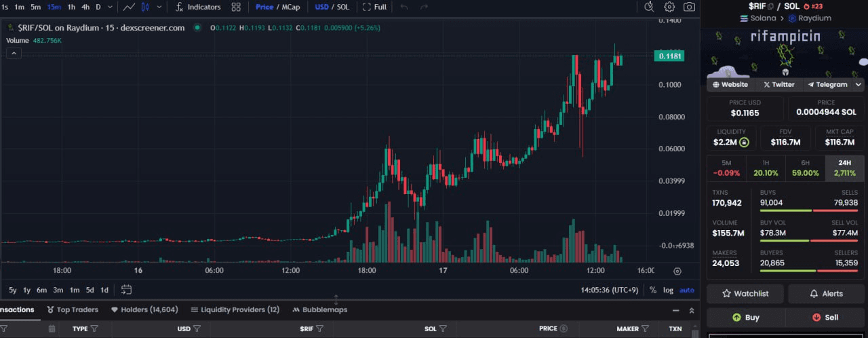Viewport: 868px width, 338px height.
Task: Open the Liquidity Providers (12) tab
Action: click(235, 309)
